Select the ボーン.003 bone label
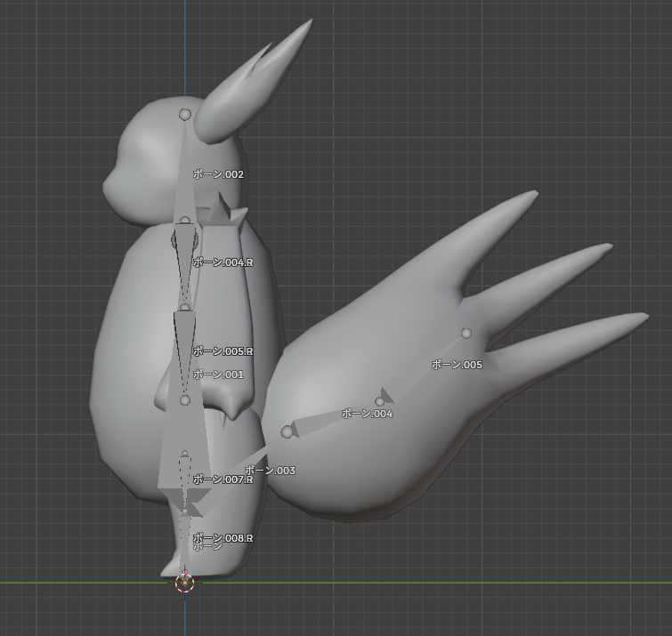The image size is (672, 636). coord(270,471)
